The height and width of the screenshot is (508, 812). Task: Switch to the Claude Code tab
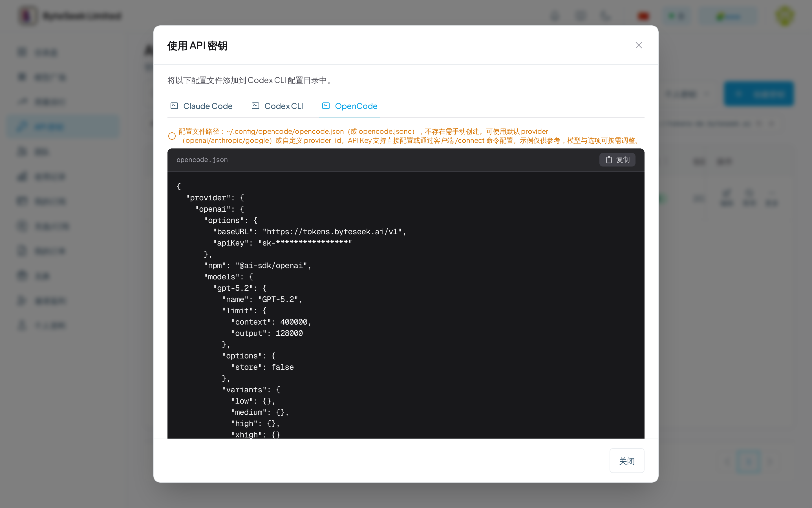coord(202,106)
